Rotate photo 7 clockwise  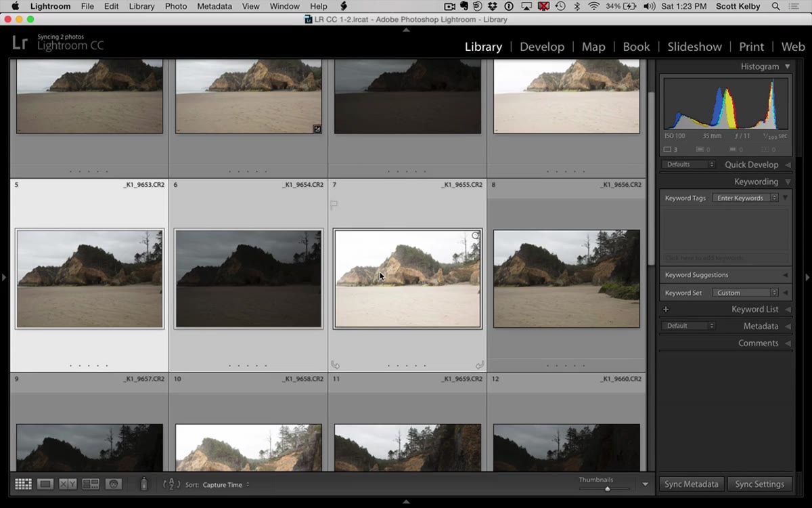click(479, 365)
